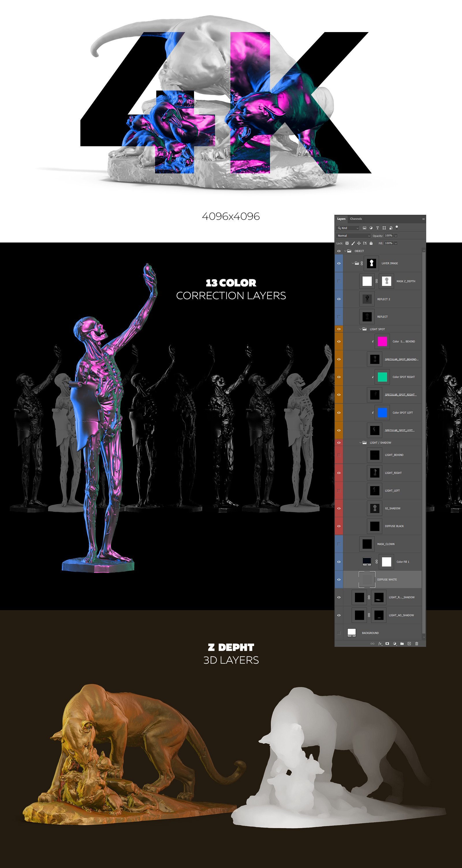Click the add layer mask icon
The width and height of the screenshot is (462, 868).
(387, 644)
